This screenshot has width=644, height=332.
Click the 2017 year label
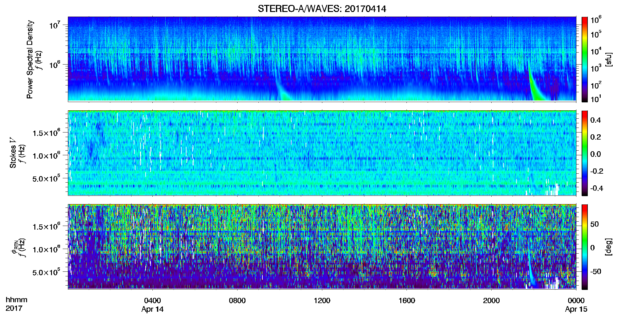click(14, 308)
